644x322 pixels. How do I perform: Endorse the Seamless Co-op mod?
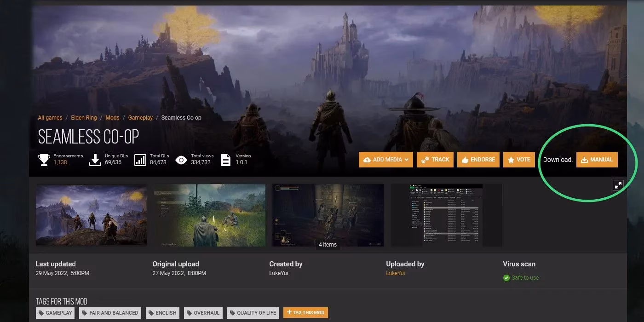(x=478, y=160)
